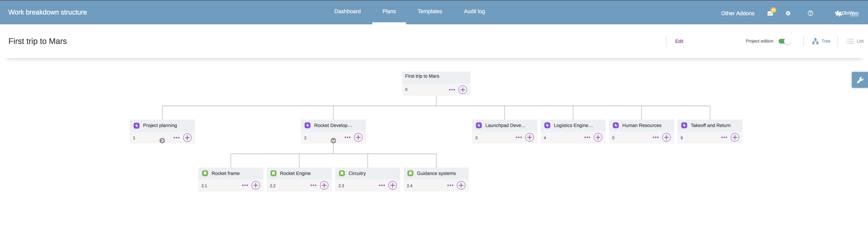Add child under Rocket frame

click(x=256, y=185)
